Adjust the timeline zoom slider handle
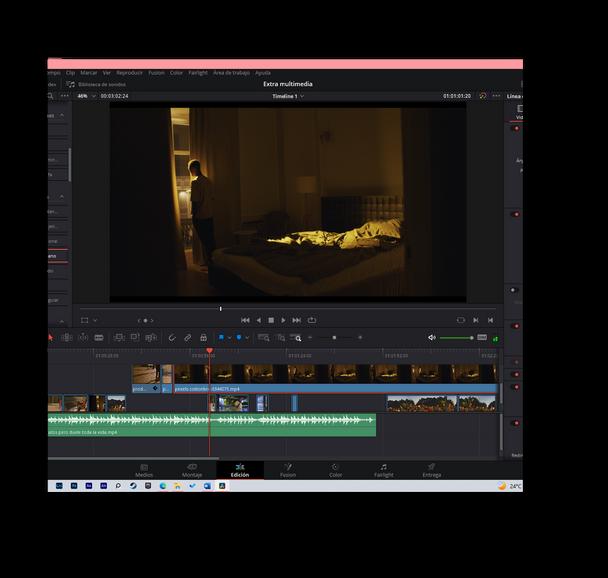Viewport: 608px width, 578px height. 334,338
